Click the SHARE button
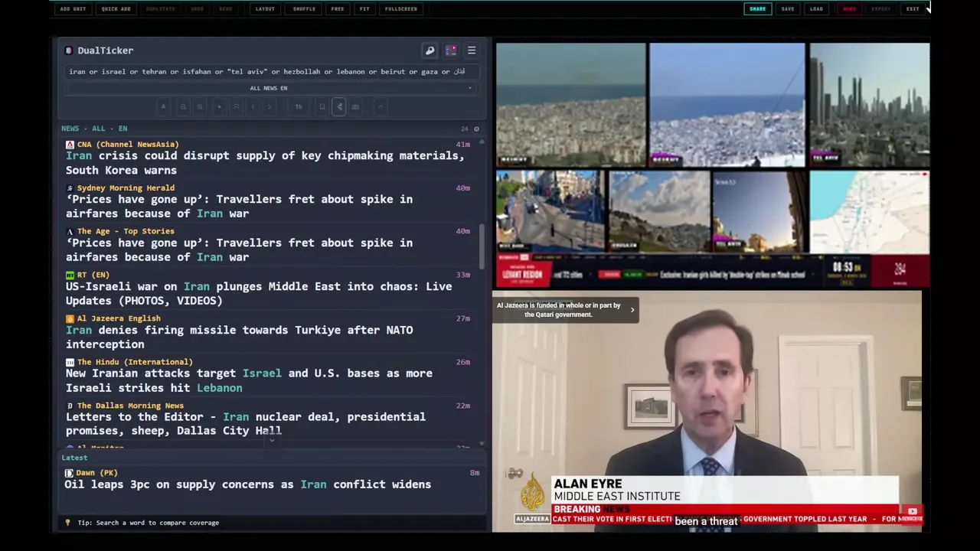This screenshot has height=551, width=980. (757, 9)
